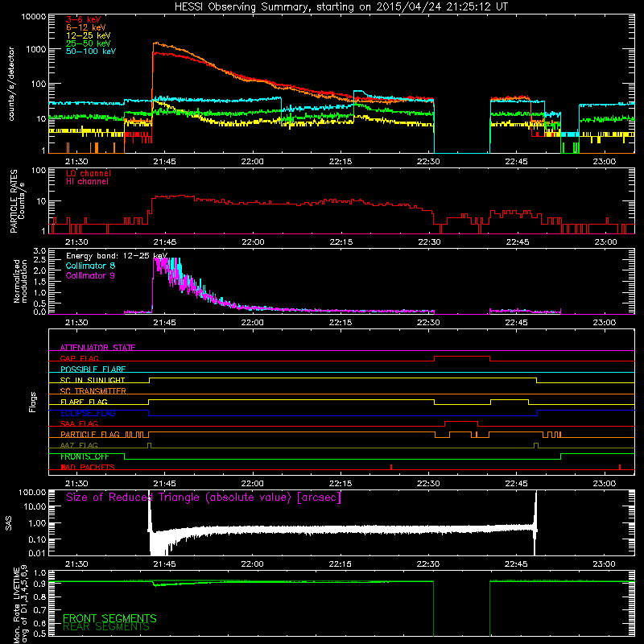The image size is (644, 644).
Task: Click the Collimator 8 legend label
Action: [90, 266]
